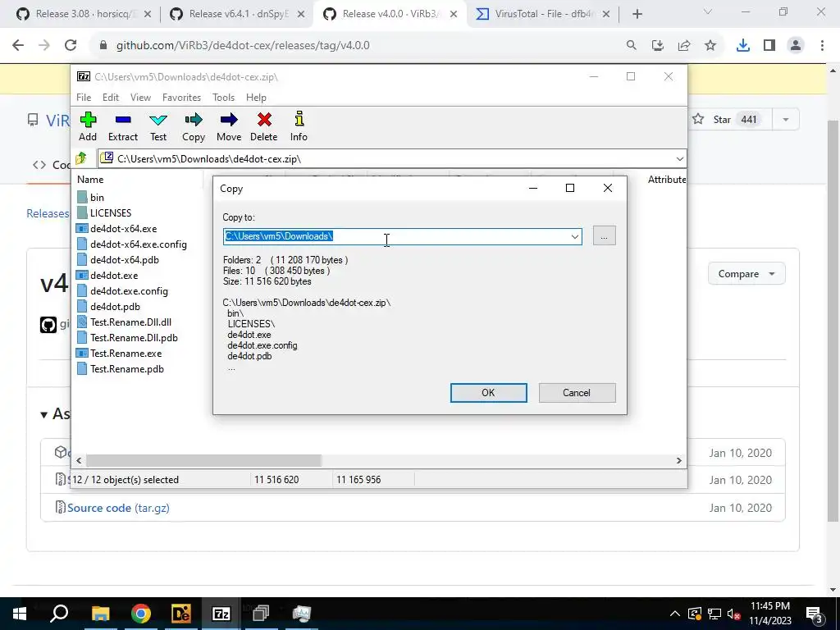Select the de4dot-x64.exe.config file

click(132, 244)
